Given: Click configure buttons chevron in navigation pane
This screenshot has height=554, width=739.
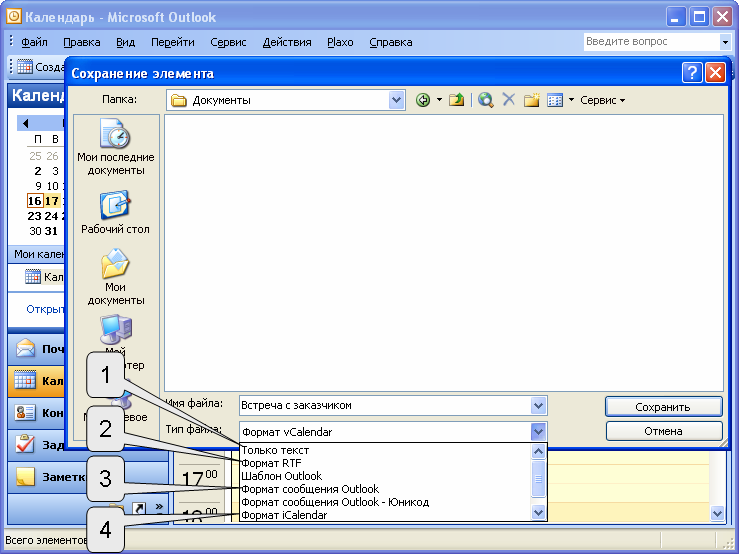Looking at the screenshot, I should click(x=159, y=507).
